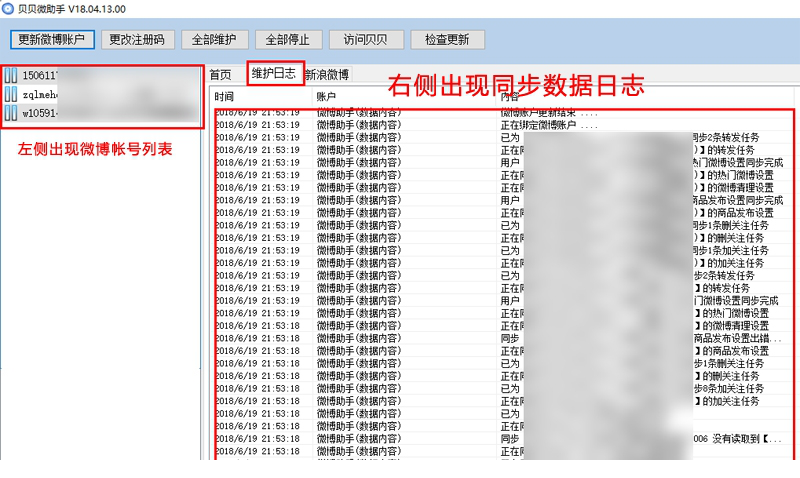Screen dimensions: 800x478
Task: Click the 贝贝微助手 app icon in title bar
Action: point(8,9)
